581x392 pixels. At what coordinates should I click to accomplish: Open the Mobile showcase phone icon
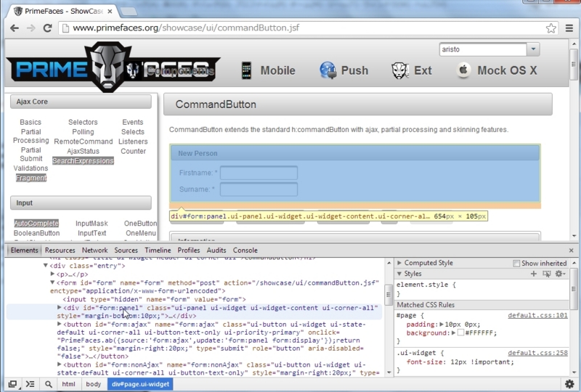pyautogui.click(x=246, y=70)
